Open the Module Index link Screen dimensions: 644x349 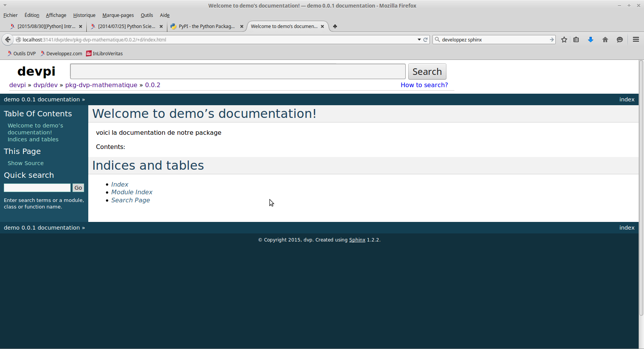[132, 192]
